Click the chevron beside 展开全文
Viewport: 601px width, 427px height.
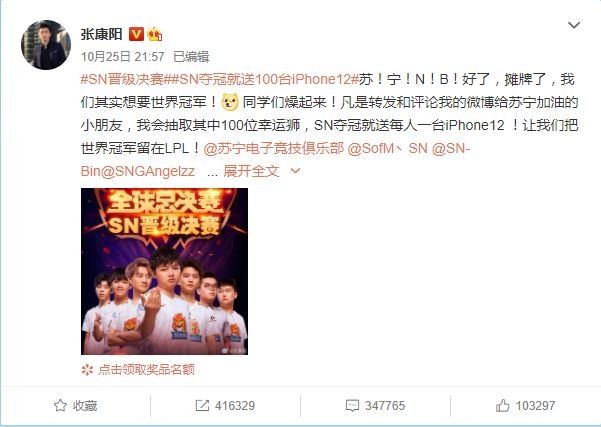click(295, 171)
